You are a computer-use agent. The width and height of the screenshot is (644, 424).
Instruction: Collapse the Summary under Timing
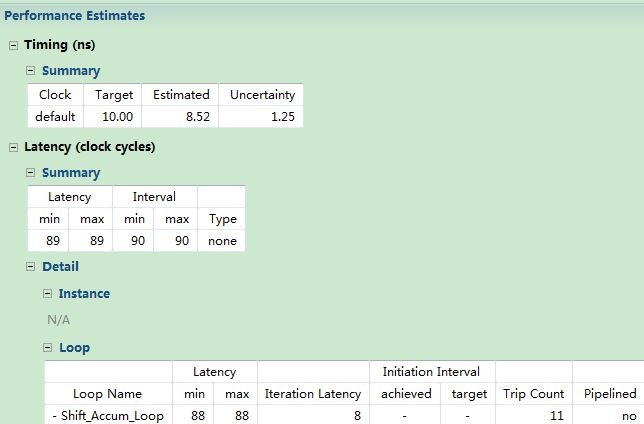pyautogui.click(x=31, y=71)
